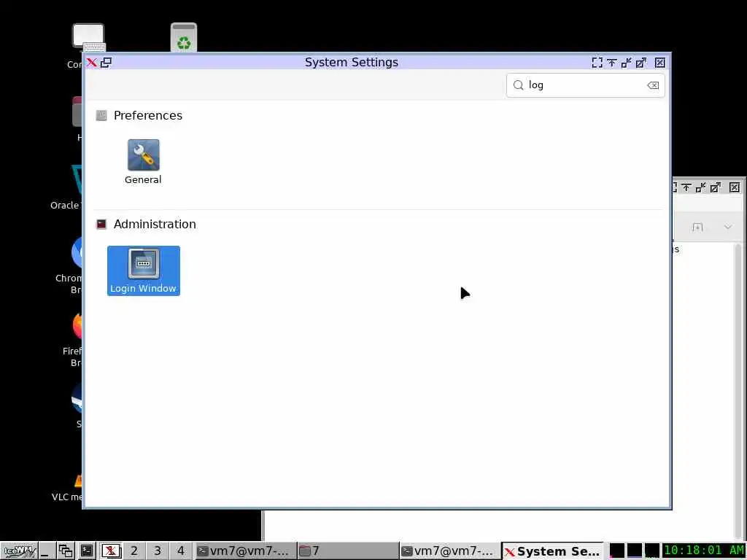This screenshot has height=560, width=747.
Task: Switch to workspace 2
Action: (x=134, y=551)
